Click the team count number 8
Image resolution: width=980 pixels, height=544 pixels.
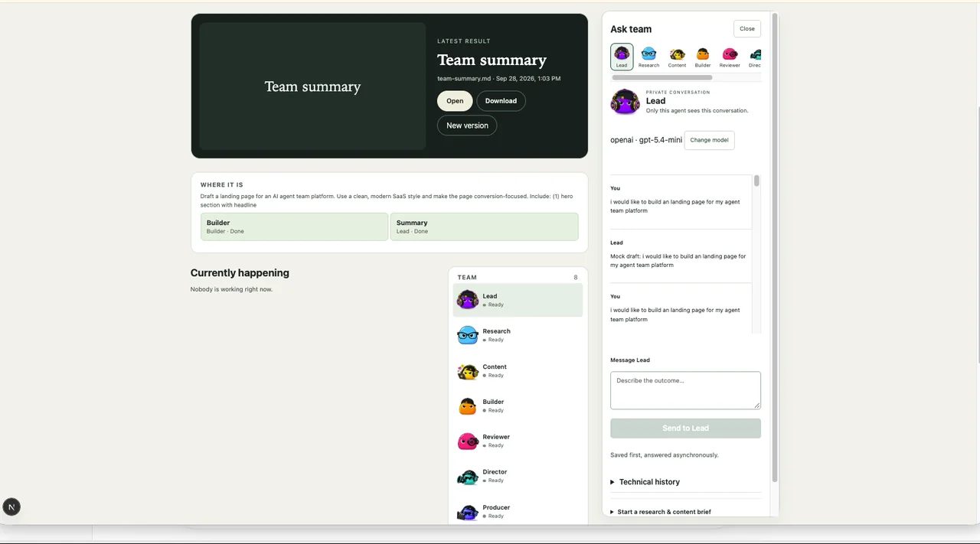click(576, 277)
